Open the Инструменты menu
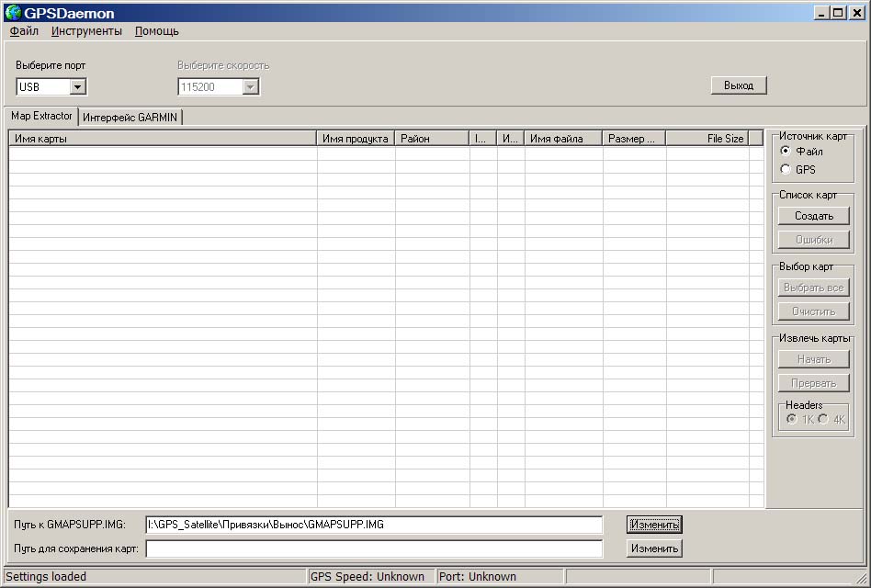The height and width of the screenshot is (588, 871). point(86,31)
